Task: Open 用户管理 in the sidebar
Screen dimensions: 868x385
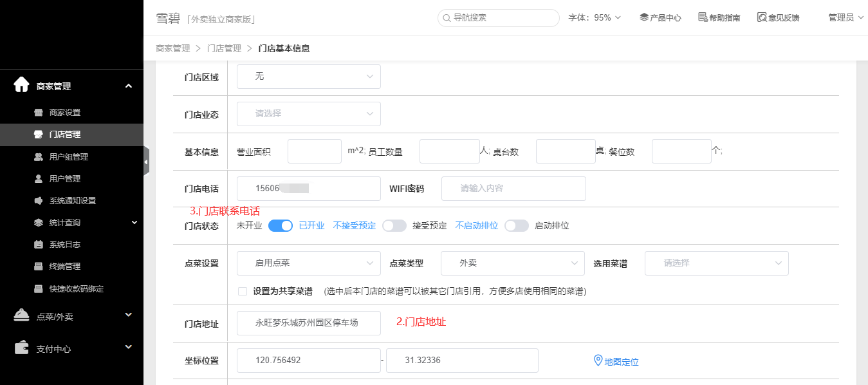Action: pyautogui.click(x=65, y=178)
